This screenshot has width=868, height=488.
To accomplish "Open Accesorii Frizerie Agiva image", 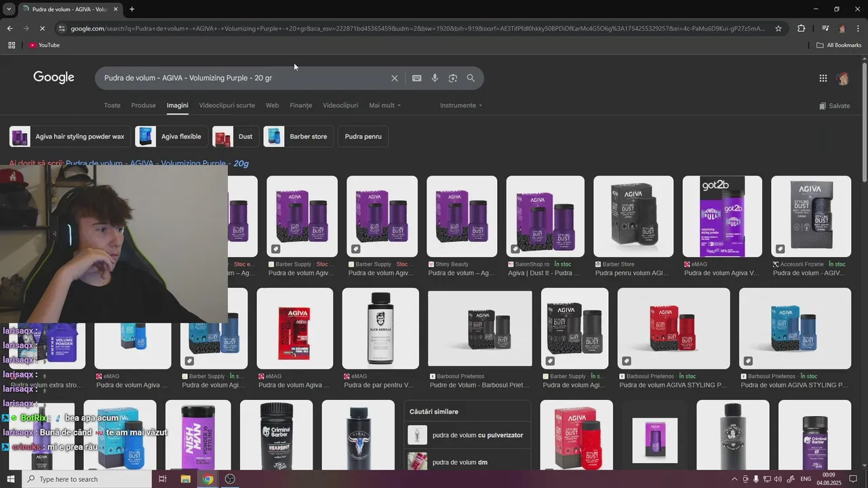I will pos(811,217).
